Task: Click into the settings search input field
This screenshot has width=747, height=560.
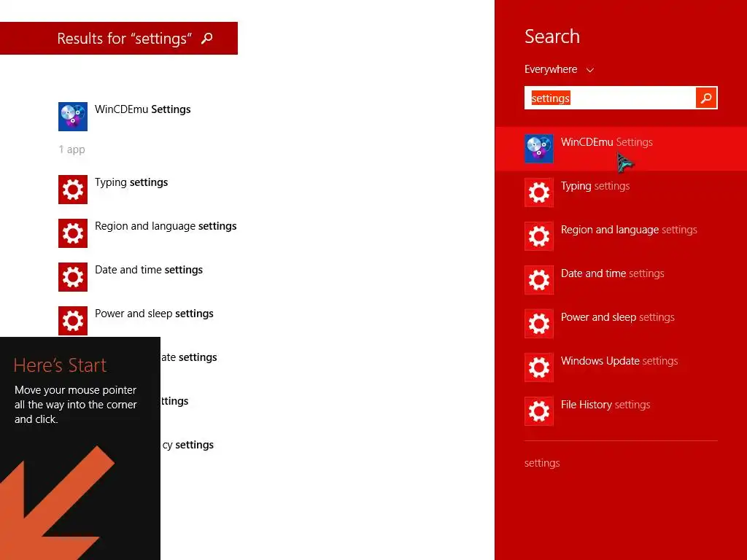Action: [610, 98]
